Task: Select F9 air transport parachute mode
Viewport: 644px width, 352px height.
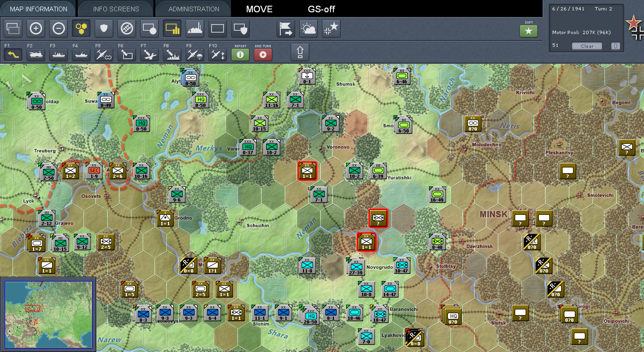Action: [195, 54]
